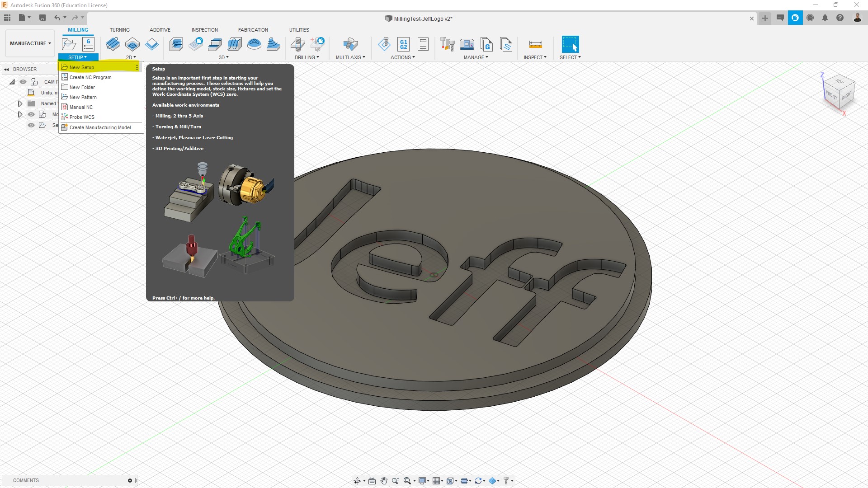Hide the Setups node via eye icon
868x488 pixels.
pos(31,125)
